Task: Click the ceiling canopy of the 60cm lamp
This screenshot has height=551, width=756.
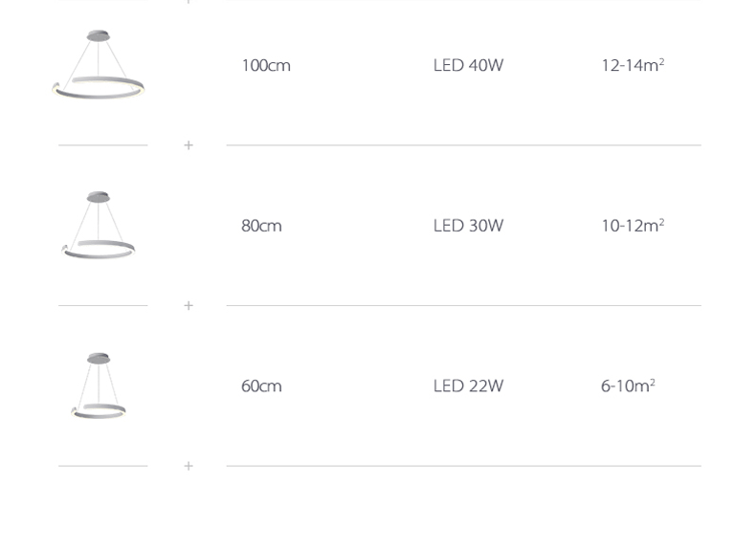Action: (x=99, y=358)
